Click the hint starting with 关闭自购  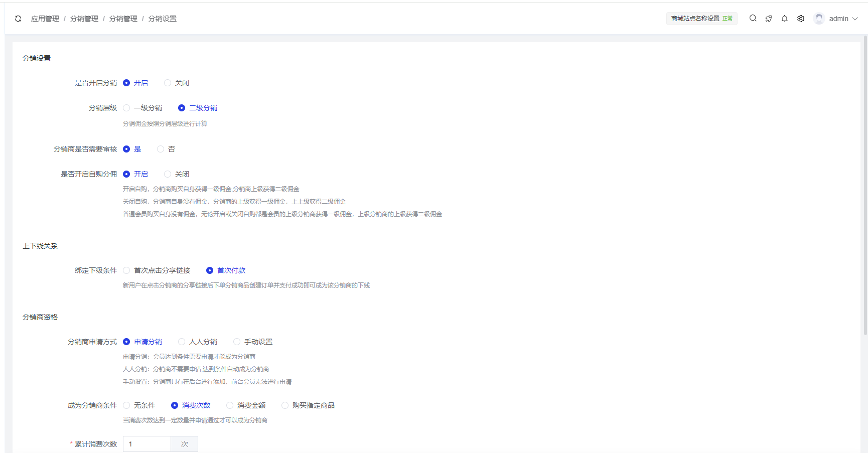pyautogui.click(x=234, y=201)
